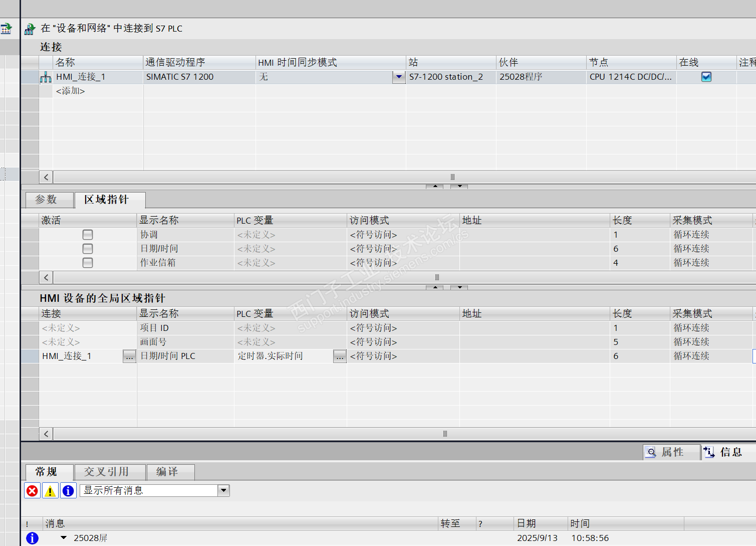Image resolution: width=756 pixels, height=546 pixels.
Task: Click the SIMATIC S7 1200 driver cell
Action: (199, 77)
